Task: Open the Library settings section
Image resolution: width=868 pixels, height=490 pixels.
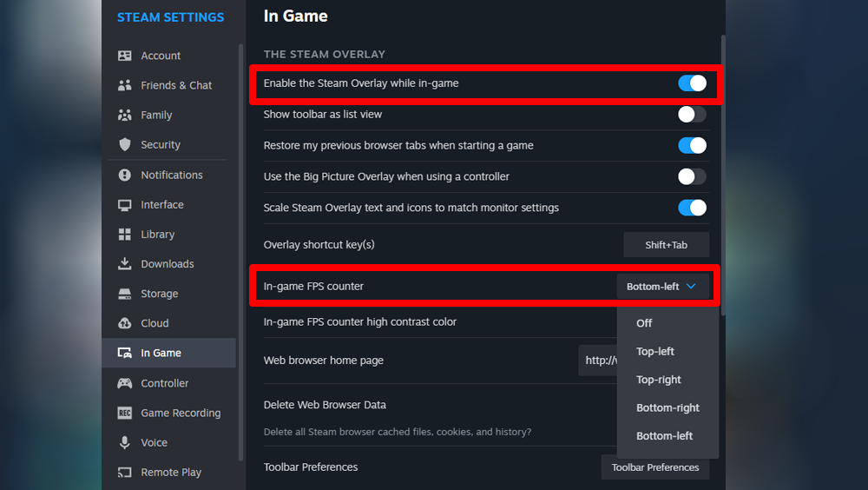Action: pos(157,235)
